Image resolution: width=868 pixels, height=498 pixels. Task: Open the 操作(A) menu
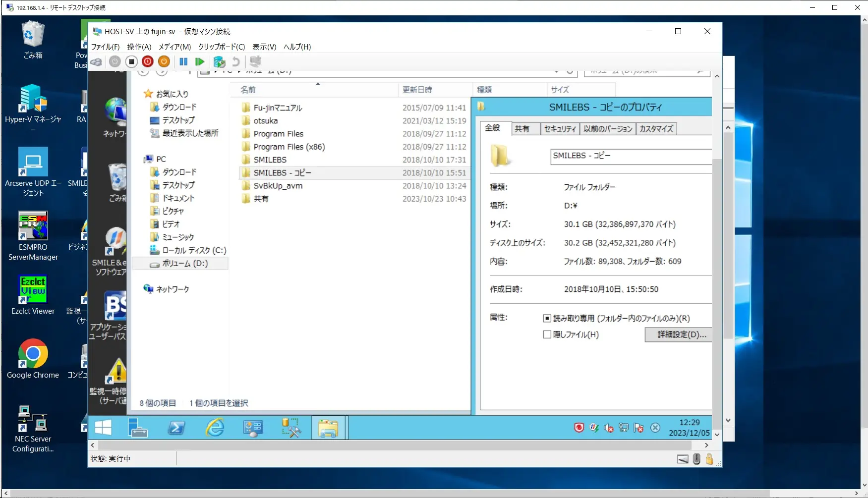click(x=139, y=47)
